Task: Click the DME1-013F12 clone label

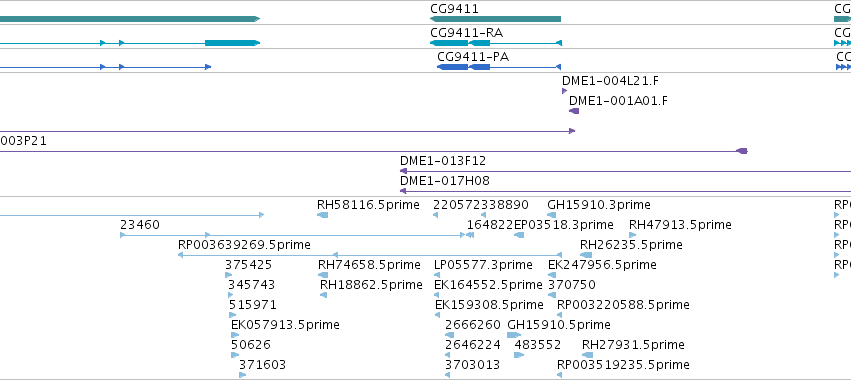Action: coord(443,161)
